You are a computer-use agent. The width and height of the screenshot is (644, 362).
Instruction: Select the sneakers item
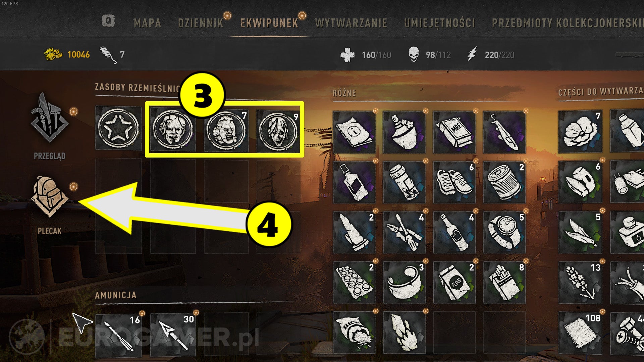[x=454, y=182]
